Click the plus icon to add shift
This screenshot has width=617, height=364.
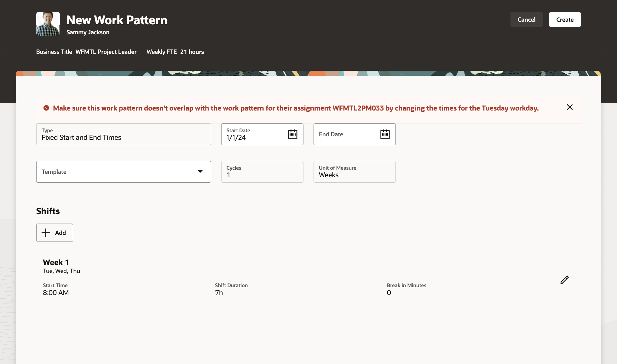click(x=46, y=233)
